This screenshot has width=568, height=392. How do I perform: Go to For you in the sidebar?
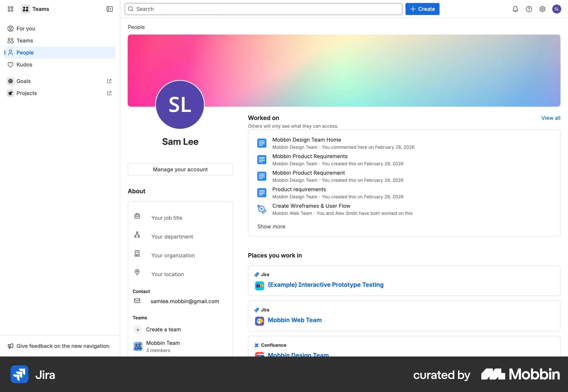pyautogui.click(x=60, y=28)
